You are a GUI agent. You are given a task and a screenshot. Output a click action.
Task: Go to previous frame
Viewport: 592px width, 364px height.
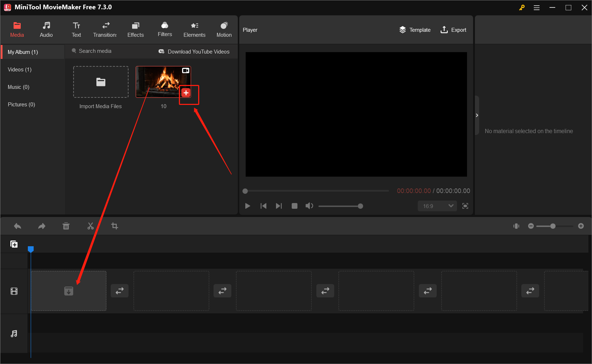click(264, 206)
